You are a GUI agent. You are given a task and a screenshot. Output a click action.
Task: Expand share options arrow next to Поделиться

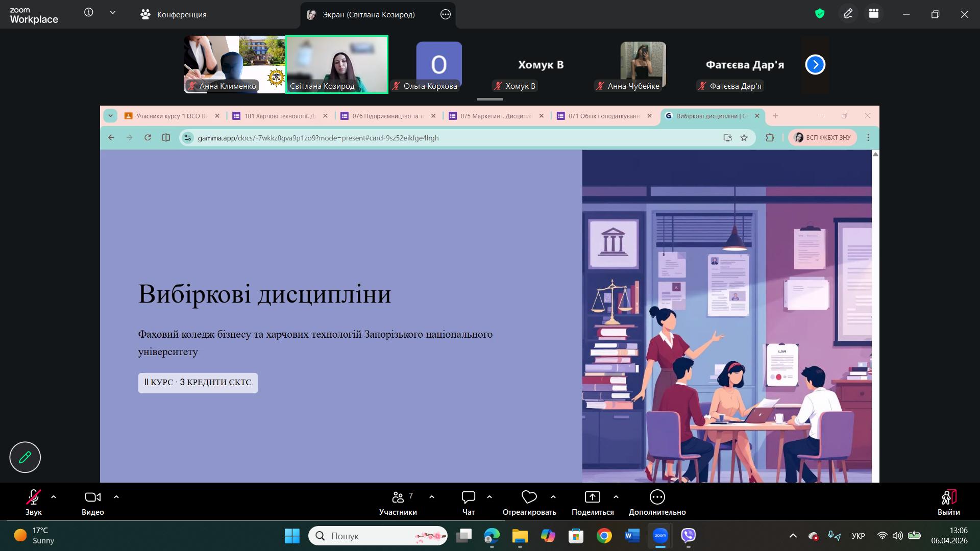616,496
